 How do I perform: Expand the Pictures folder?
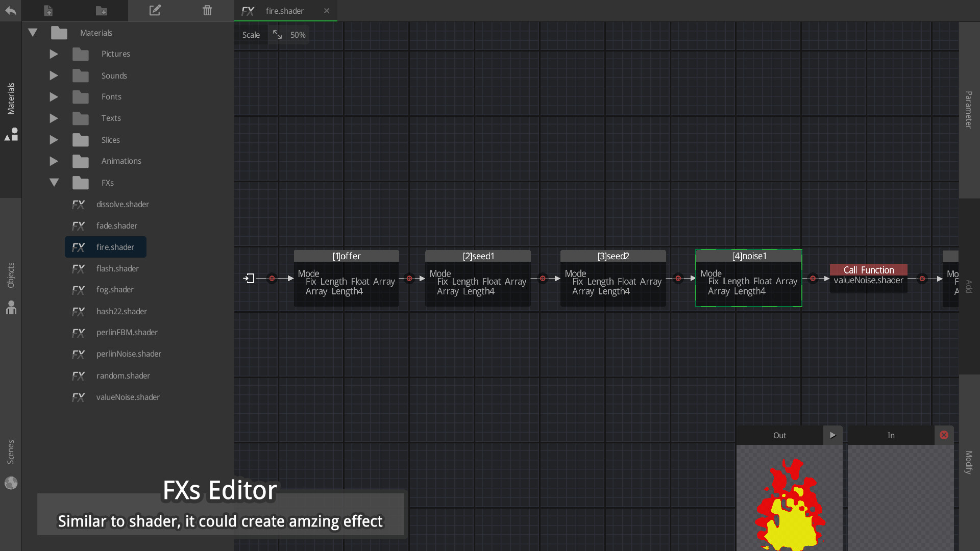[x=54, y=54]
